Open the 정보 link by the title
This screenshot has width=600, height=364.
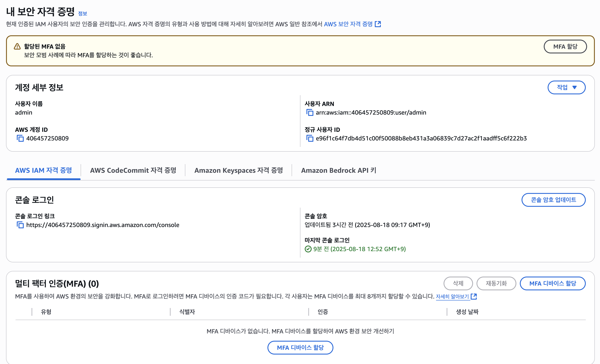[x=83, y=13]
